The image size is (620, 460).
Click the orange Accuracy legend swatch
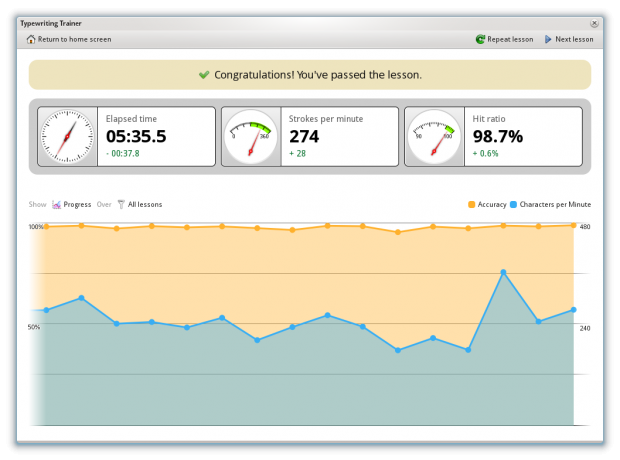click(471, 204)
